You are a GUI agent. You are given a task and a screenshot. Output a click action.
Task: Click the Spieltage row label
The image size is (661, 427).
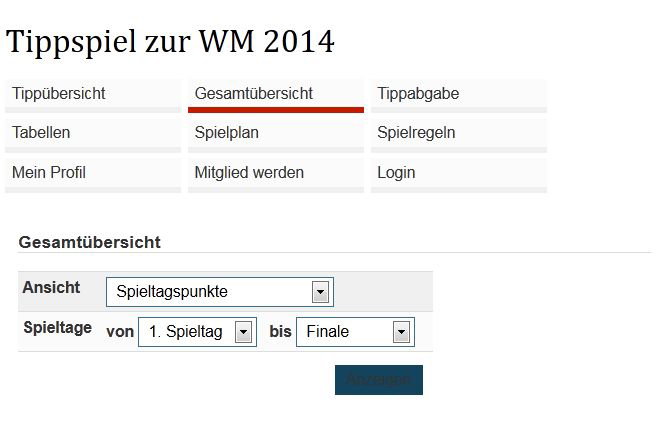pos(58,328)
